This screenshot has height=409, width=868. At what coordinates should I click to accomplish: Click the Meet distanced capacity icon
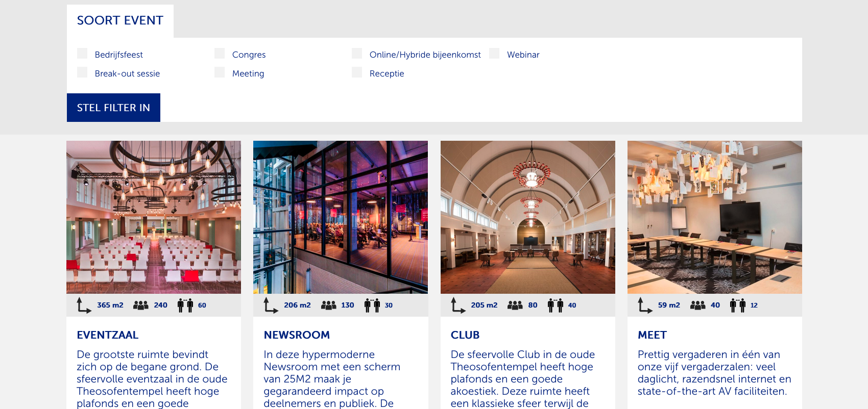click(738, 305)
